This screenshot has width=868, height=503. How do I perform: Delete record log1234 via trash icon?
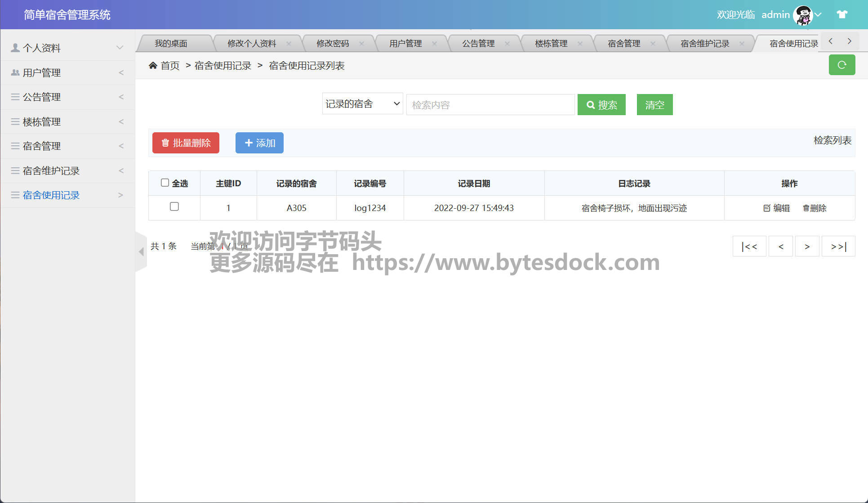806,208
